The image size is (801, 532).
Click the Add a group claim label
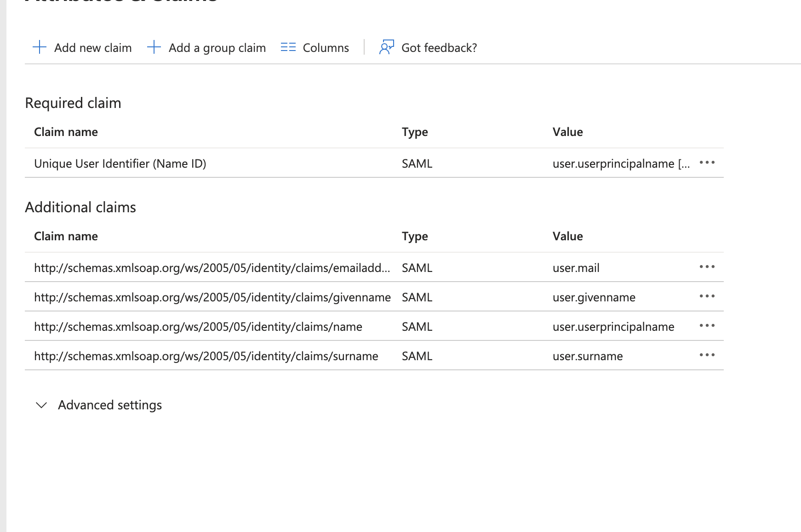coord(217,48)
